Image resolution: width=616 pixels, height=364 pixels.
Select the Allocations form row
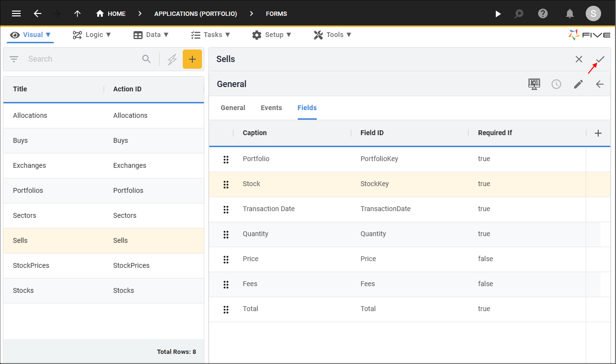(103, 115)
